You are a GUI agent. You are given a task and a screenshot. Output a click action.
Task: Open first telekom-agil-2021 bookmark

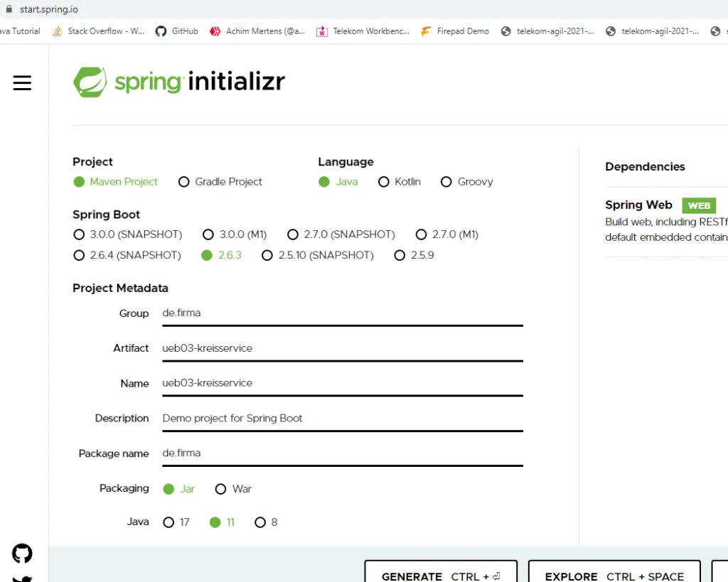point(547,31)
